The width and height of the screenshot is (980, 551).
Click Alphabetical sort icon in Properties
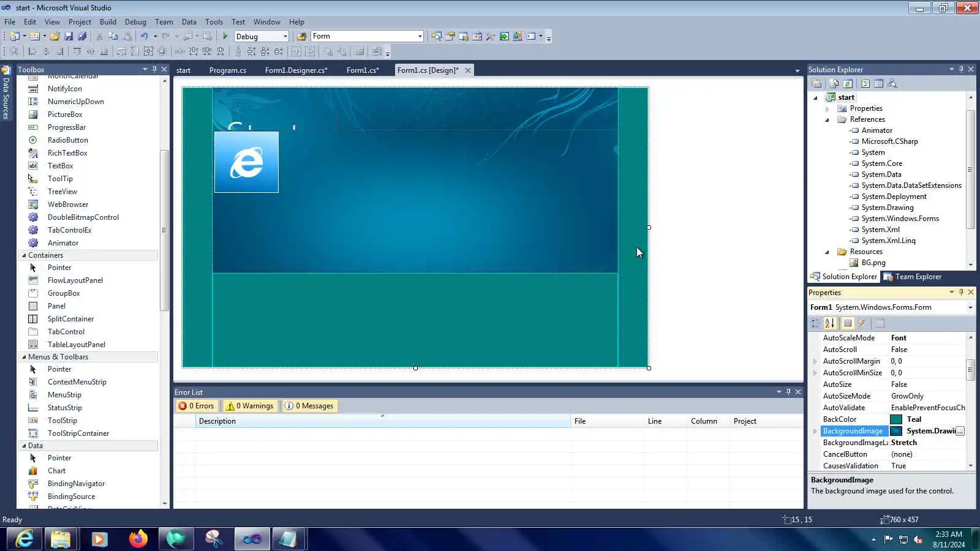pos(829,323)
